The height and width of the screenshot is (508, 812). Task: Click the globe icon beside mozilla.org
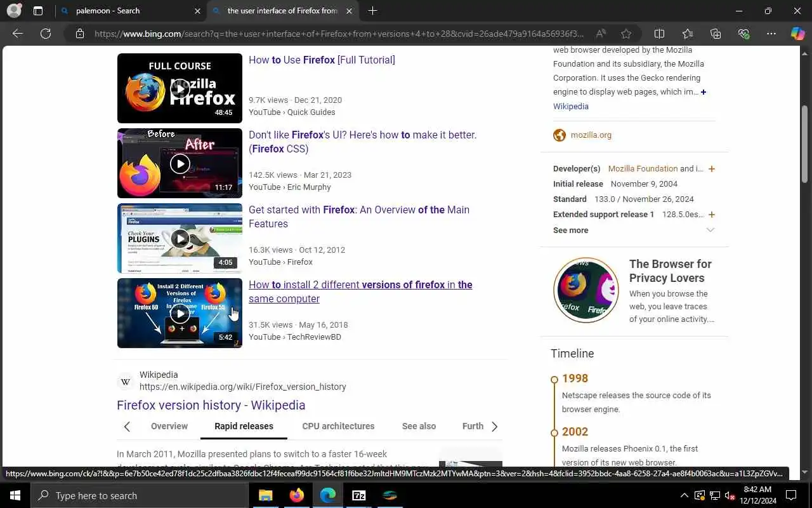coord(560,135)
